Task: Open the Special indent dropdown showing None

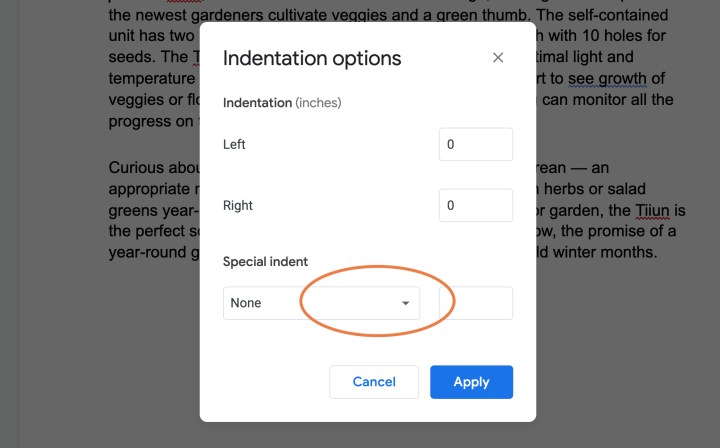Action: point(320,303)
